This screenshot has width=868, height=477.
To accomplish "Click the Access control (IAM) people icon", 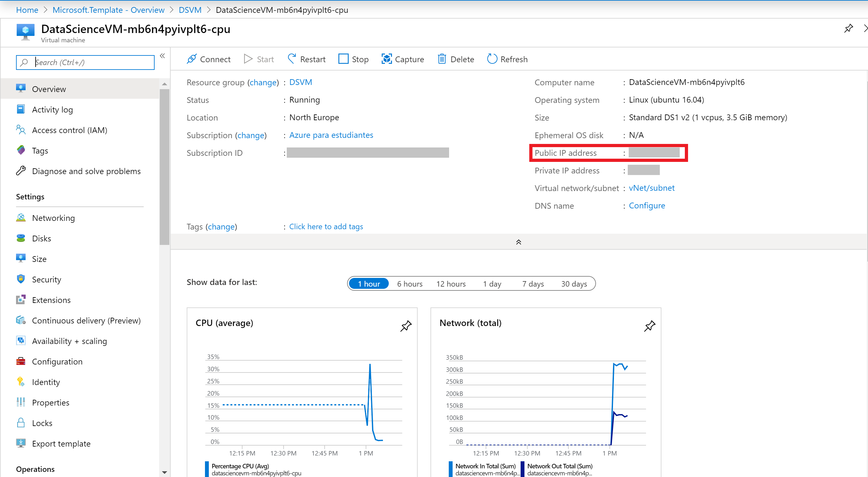I will click(21, 130).
